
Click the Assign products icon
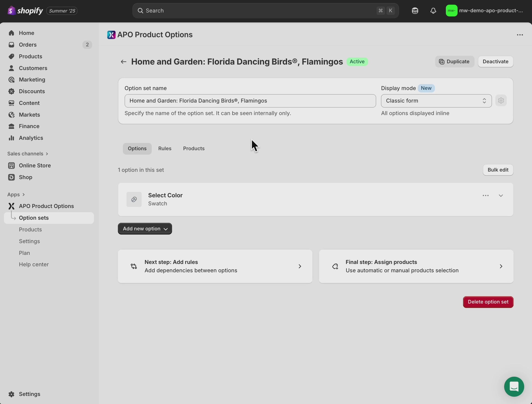point(335,266)
